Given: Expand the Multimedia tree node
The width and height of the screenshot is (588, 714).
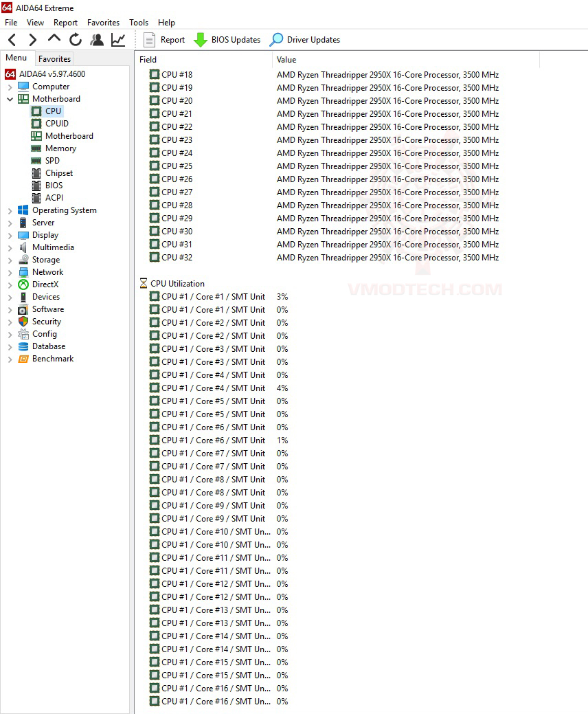Looking at the screenshot, I should pos(10,247).
